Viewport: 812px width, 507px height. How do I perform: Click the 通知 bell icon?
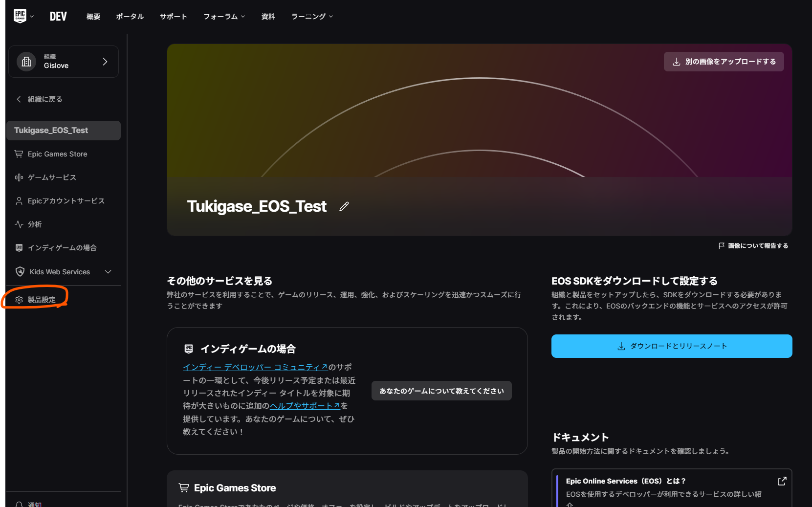(x=19, y=504)
